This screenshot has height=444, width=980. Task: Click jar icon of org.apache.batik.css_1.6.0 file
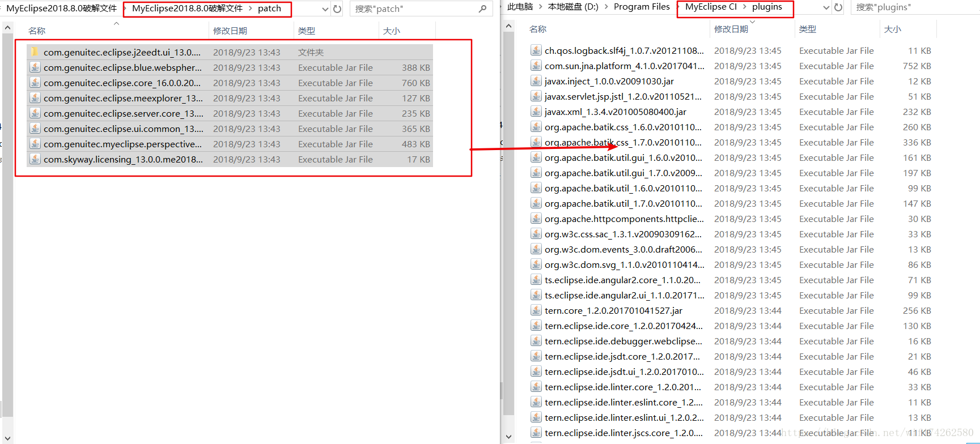[x=536, y=127]
